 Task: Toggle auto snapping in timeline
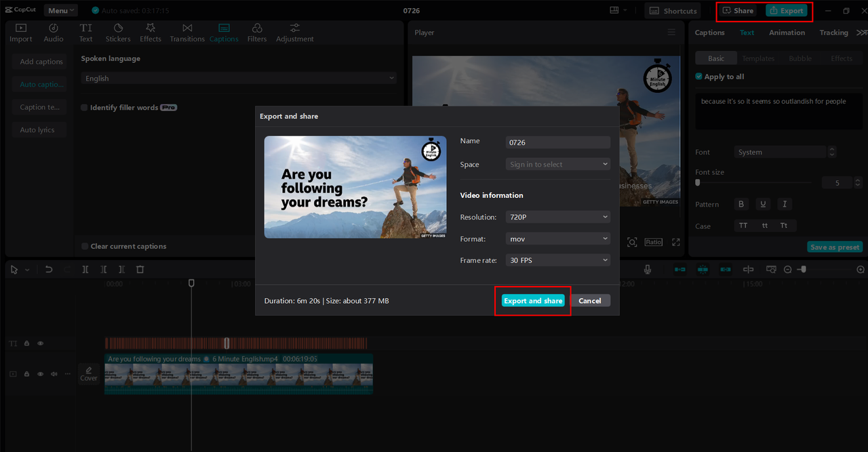[703, 269]
